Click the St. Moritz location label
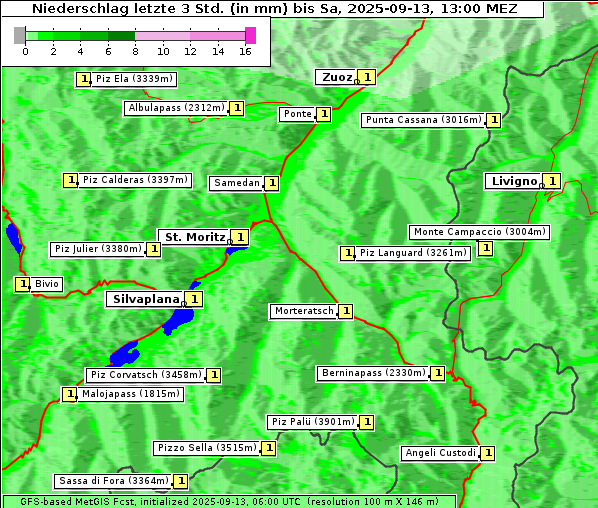This screenshot has width=598, height=508. [x=195, y=237]
